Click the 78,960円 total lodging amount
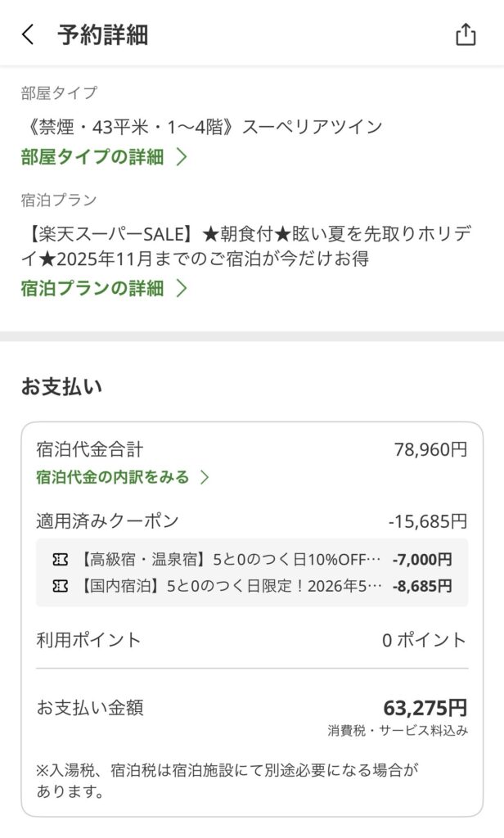This screenshot has height=838, width=504. click(x=430, y=449)
